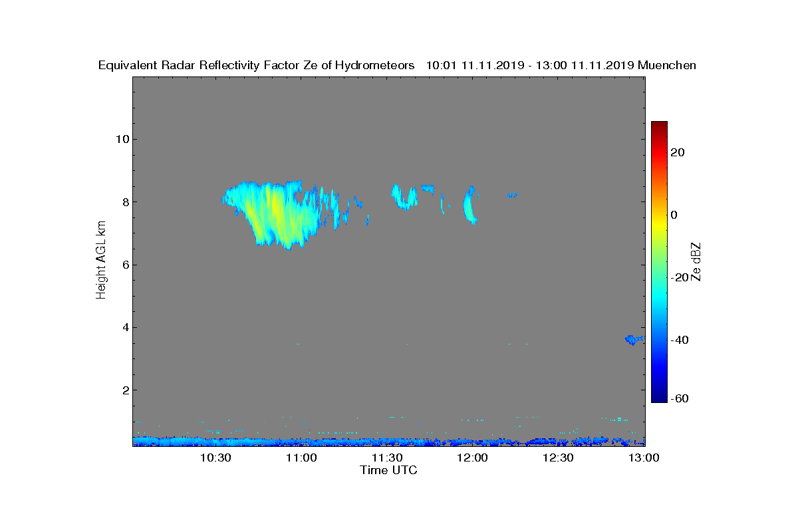Screen dimensions: 798x532
Task: Click the dark red top of the colorbar
Action: pos(659,126)
